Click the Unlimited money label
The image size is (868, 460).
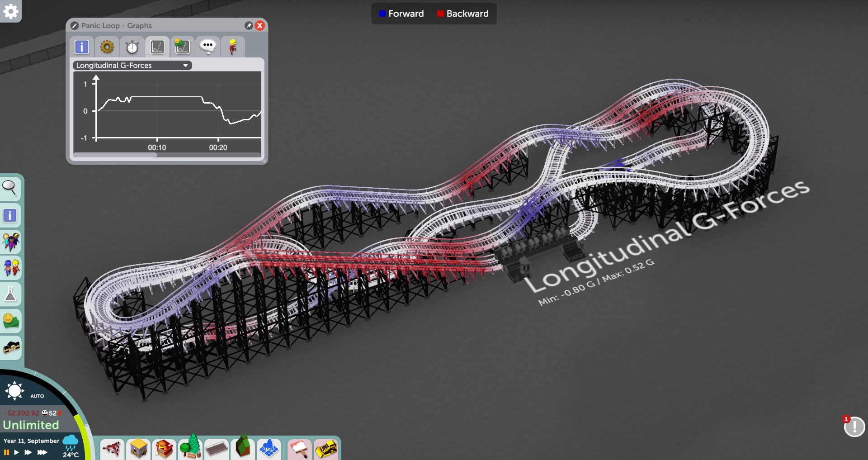[31, 425]
